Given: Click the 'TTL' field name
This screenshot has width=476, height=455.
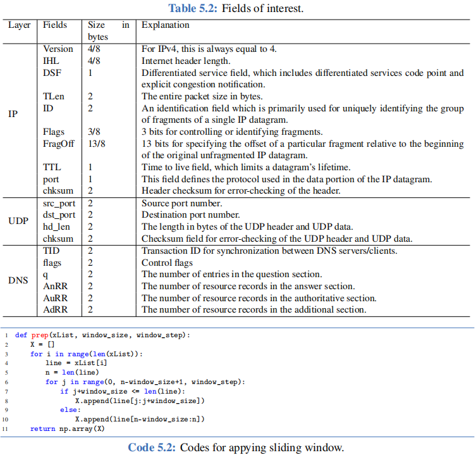Looking at the screenshot, I should (52, 167).
